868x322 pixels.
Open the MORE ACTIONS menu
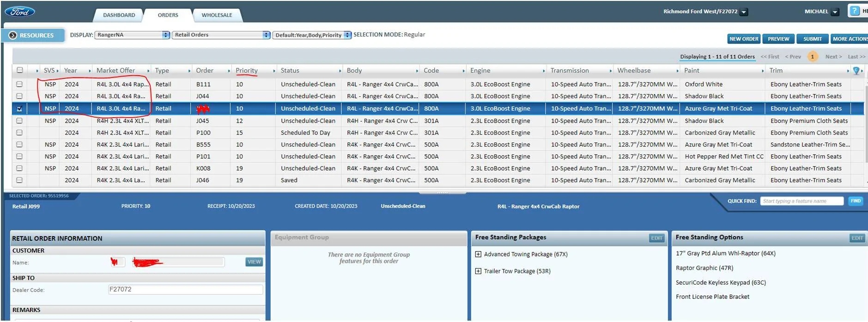click(x=849, y=39)
